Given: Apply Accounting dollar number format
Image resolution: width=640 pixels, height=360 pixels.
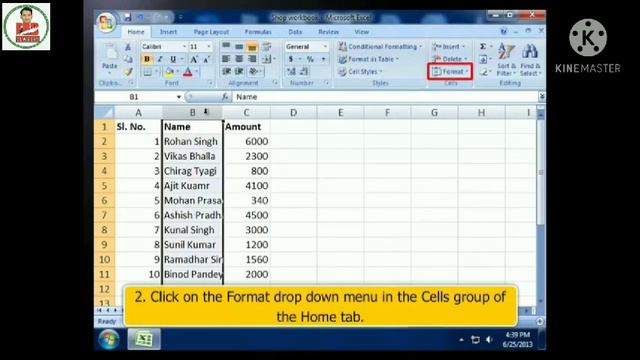Looking at the screenshot, I should coord(291,59).
